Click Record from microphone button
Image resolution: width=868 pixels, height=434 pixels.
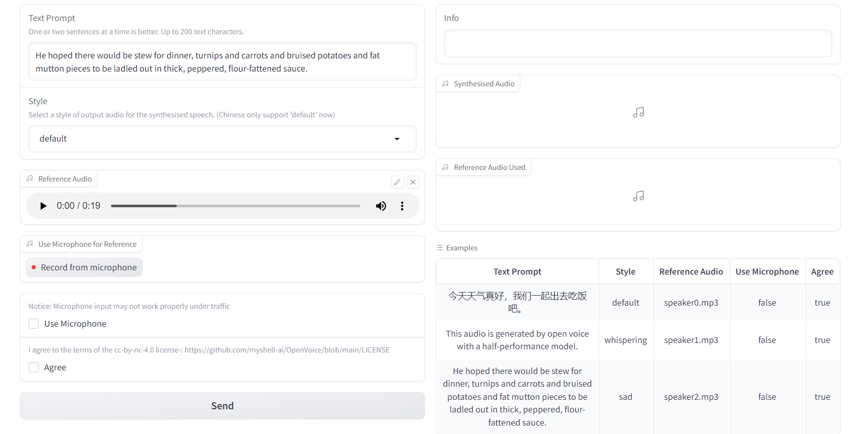point(84,267)
